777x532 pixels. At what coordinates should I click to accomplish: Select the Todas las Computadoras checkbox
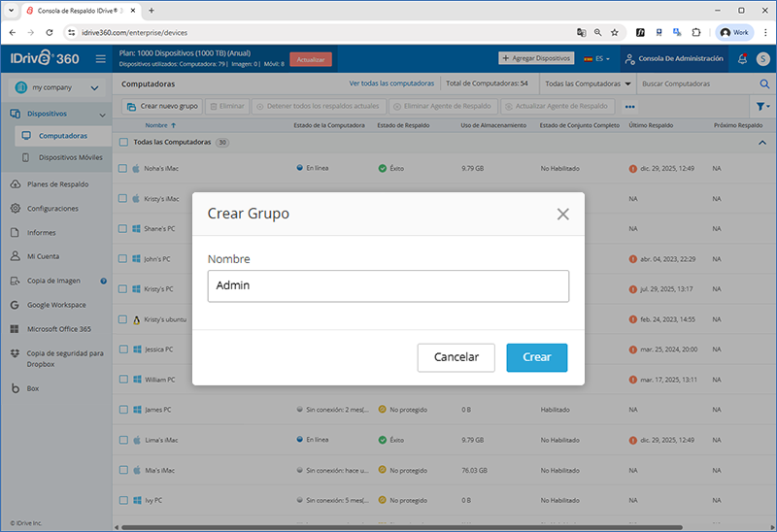pos(122,143)
